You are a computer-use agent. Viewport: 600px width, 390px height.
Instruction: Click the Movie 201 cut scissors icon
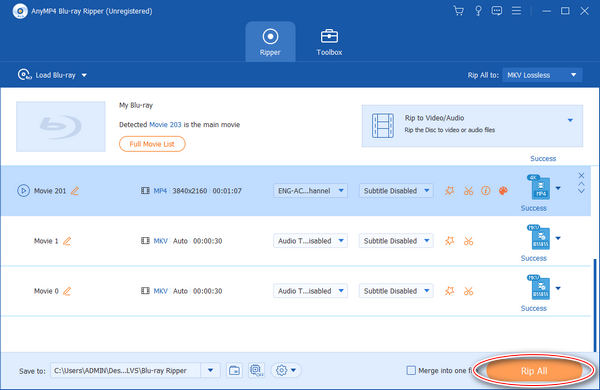pos(468,191)
